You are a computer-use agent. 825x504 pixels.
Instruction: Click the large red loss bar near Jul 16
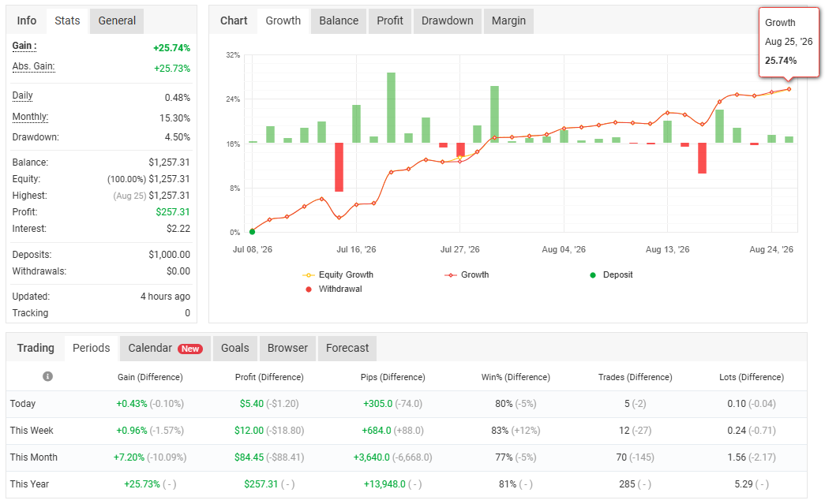click(x=339, y=167)
